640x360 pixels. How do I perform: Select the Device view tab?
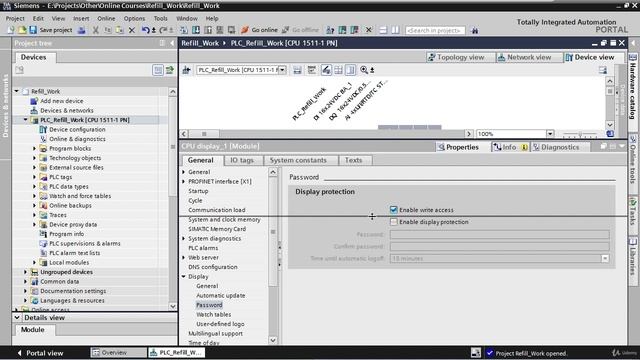(594, 57)
